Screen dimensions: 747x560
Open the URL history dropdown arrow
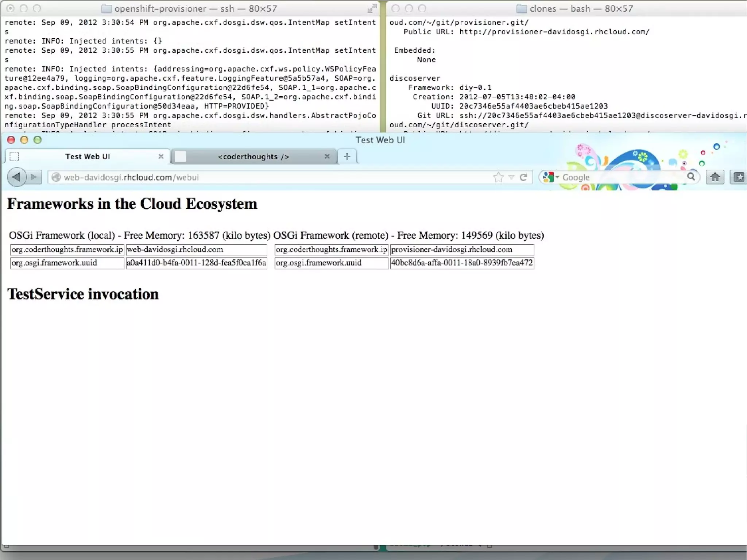(511, 177)
